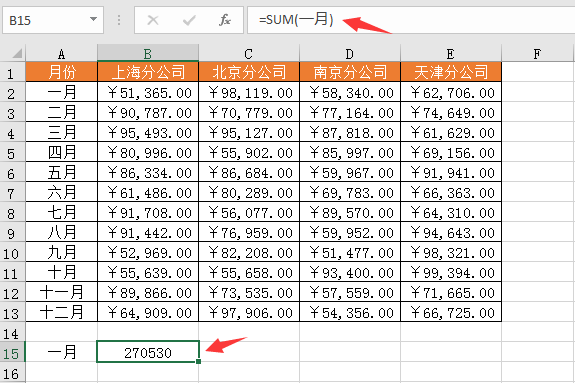Image resolution: width=575 pixels, height=383 pixels.
Task: Select cell with ¥80,289.00
Action: pyautogui.click(x=249, y=192)
